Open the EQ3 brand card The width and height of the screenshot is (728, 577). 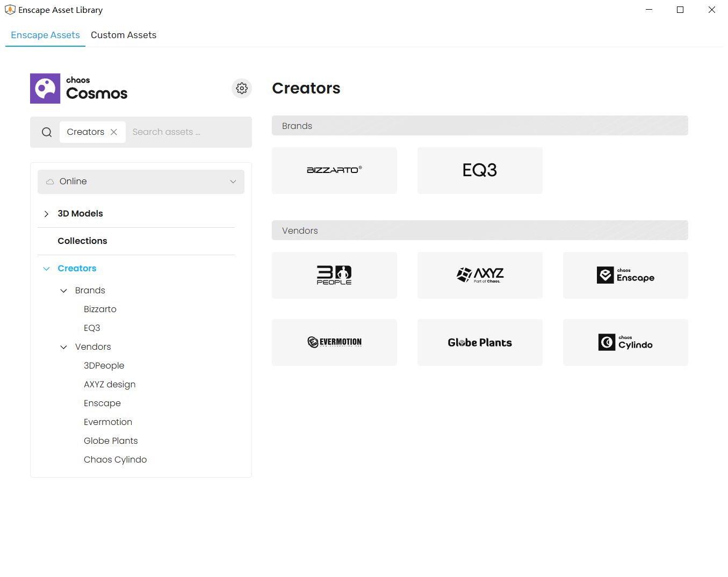(x=480, y=170)
